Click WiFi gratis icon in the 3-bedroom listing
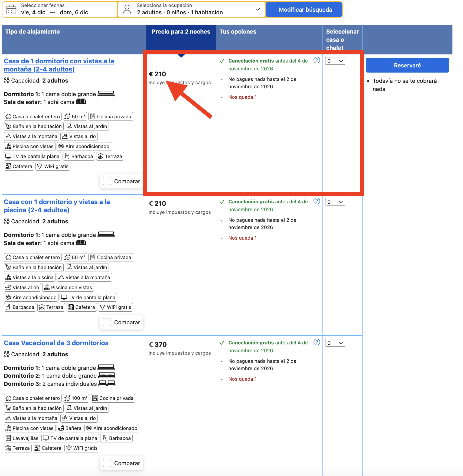 tap(69, 448)
